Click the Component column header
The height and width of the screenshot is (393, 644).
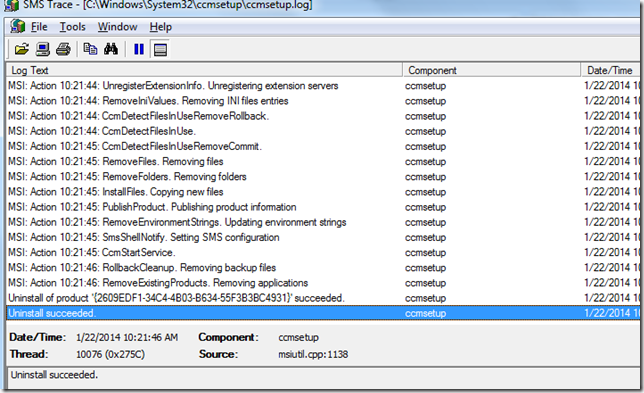pyautogui.click(x=492, y=70)
